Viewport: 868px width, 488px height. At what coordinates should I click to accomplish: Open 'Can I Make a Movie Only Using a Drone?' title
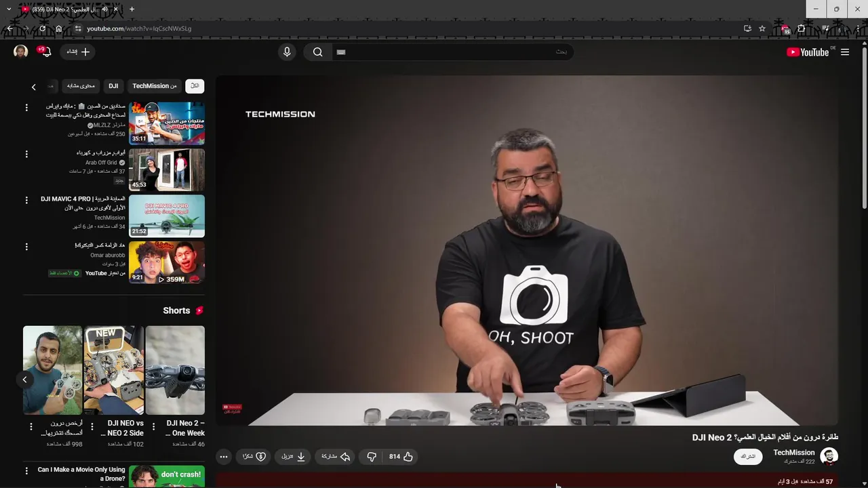click(81, 474)
